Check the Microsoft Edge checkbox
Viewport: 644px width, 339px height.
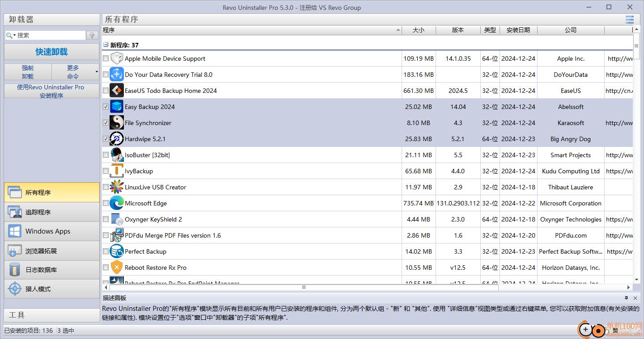pyautogui.click(x=106, y=203)
